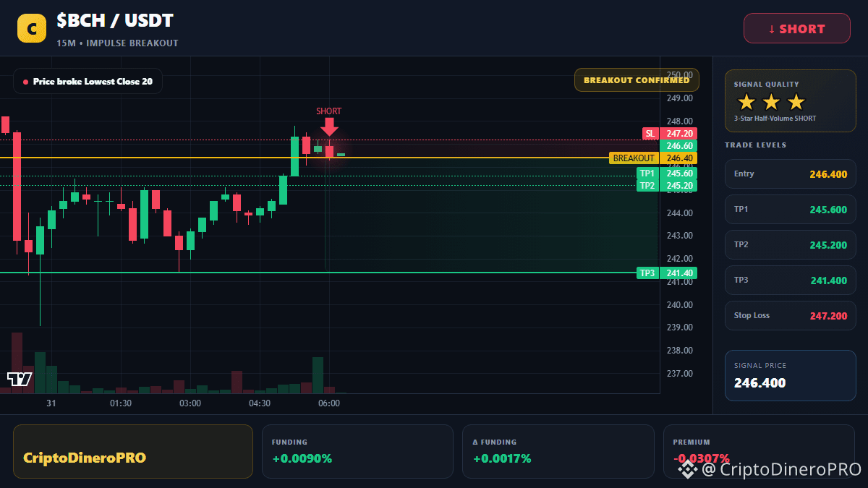Click the 243.00 price axis label
The height and width of the screenshot is (488, 868).
680,236
